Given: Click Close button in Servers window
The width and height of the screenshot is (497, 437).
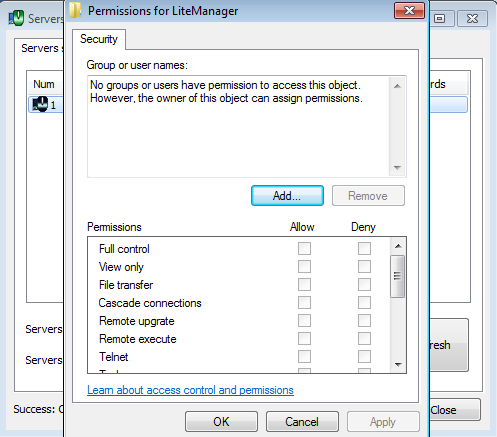Looking at the screenshot, I should tap(455, 410).
